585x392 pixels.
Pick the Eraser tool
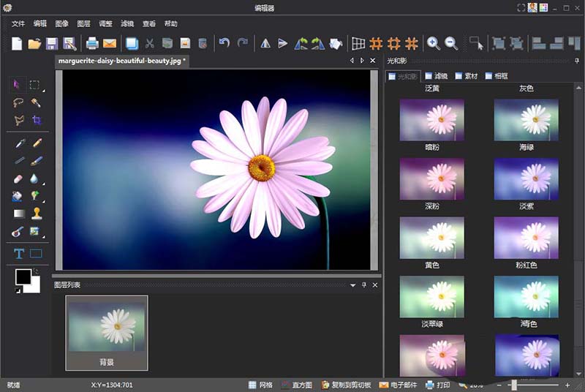click(x=19, y=178)
